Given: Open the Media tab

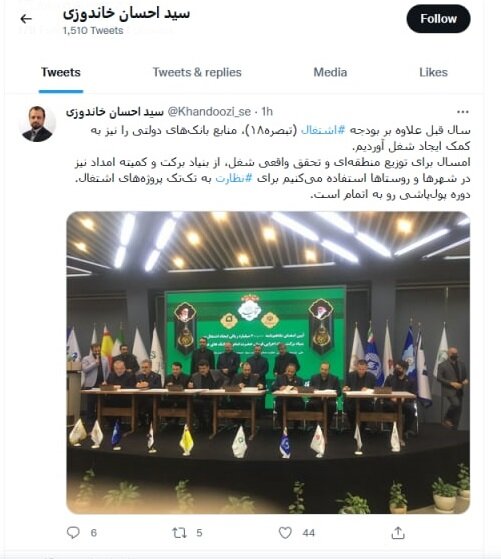Looking at the screenshot, I should tap(330, 72).
